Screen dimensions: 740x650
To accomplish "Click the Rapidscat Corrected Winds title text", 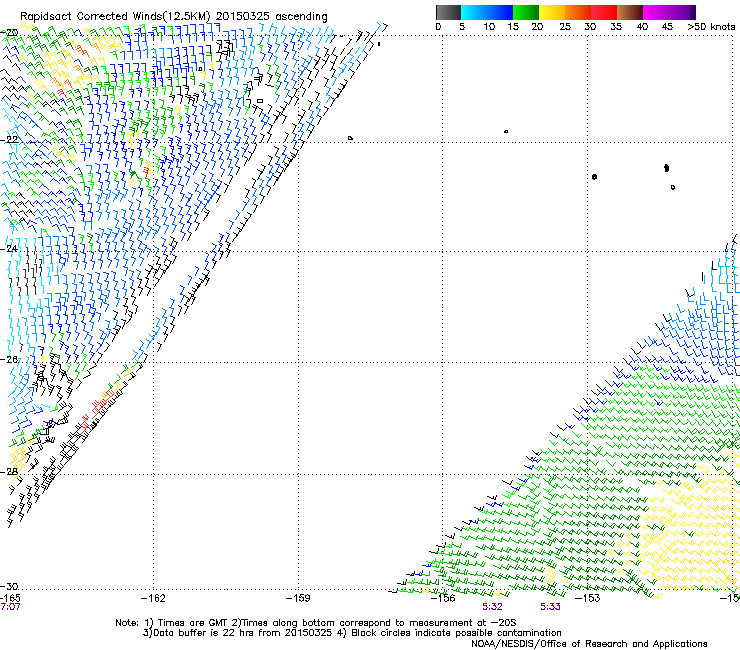I will (174, 16).
